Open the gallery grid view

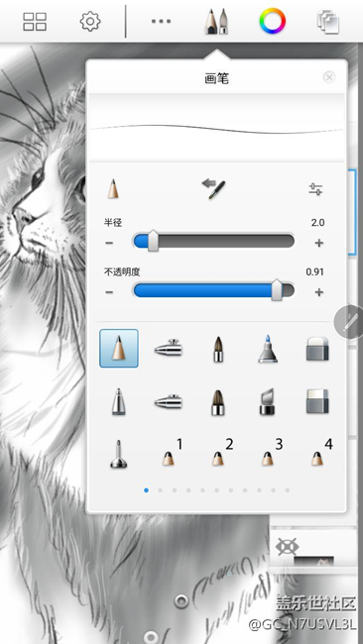tap(35, 22)
